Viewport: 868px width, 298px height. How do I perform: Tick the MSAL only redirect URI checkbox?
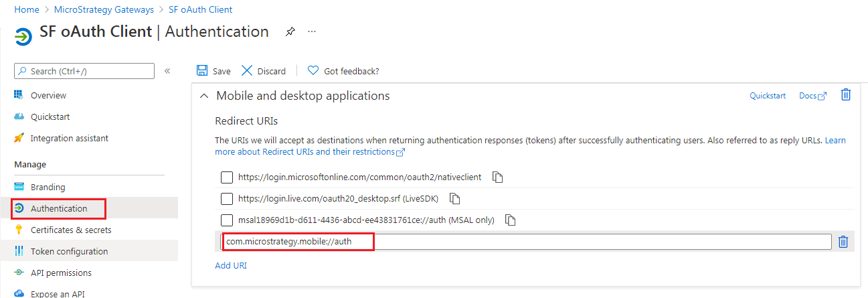coord(227,220)
